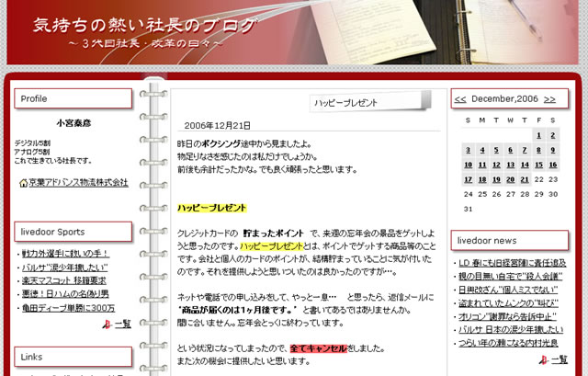Click arrow icon beside news 一覧
Viewport: 588px width, 376px height.
tap(544, 360)
